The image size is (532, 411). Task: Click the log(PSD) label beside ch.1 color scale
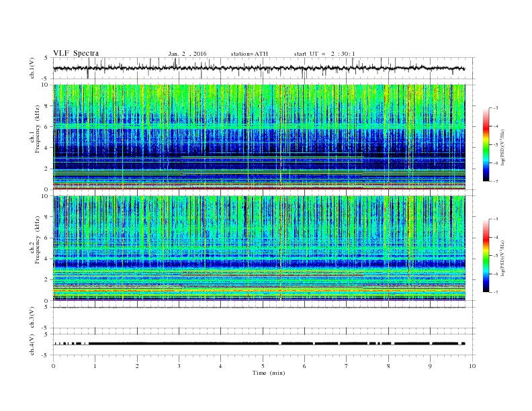[x=504, y=147]
